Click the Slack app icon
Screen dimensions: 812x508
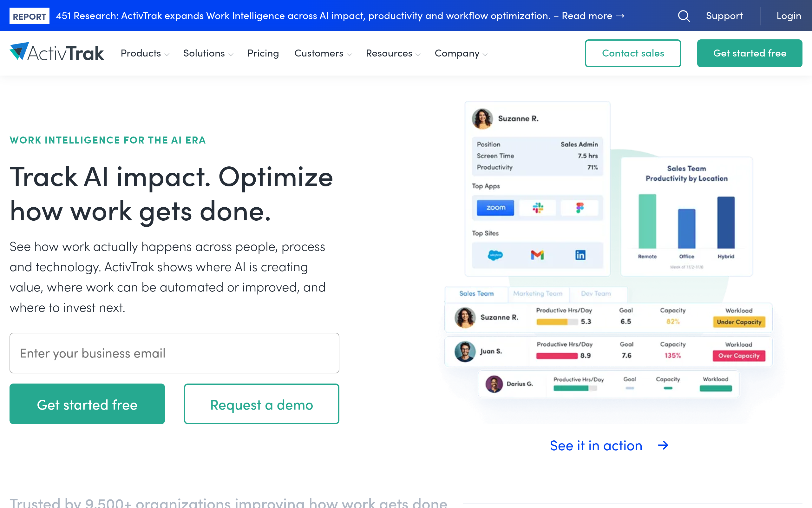point(538,208)
